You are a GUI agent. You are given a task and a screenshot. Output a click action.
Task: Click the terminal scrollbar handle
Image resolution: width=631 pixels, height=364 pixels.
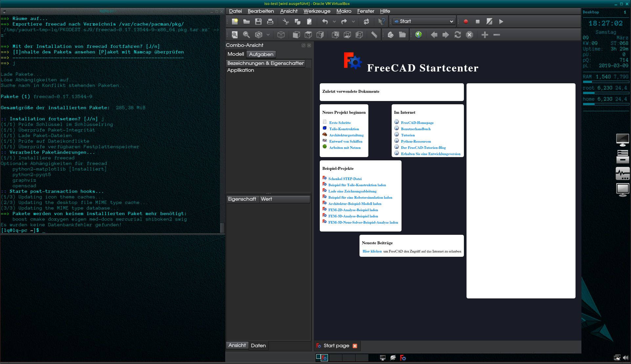point(222,227)
